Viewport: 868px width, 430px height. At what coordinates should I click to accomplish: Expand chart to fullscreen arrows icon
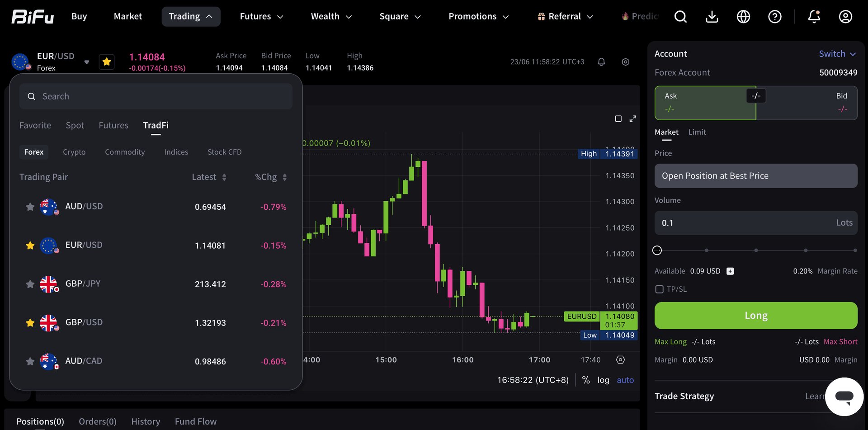pyautogui.click(x=633, y=118)
